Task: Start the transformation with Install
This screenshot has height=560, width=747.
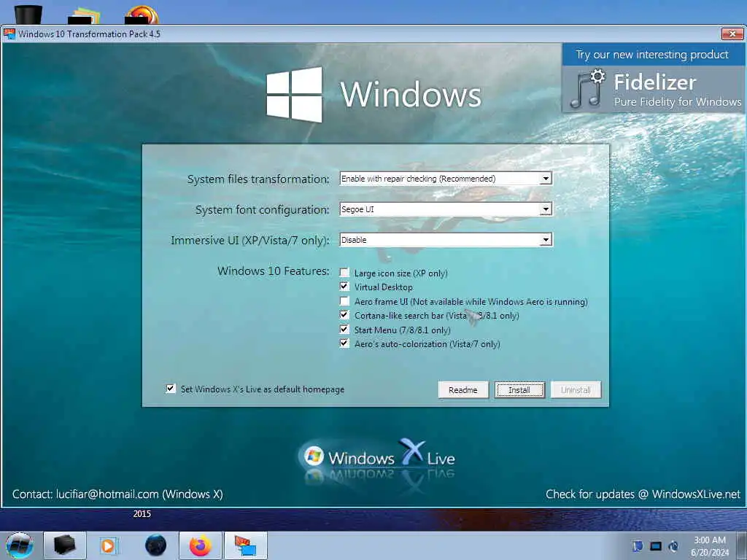Action: pos(519,390)
